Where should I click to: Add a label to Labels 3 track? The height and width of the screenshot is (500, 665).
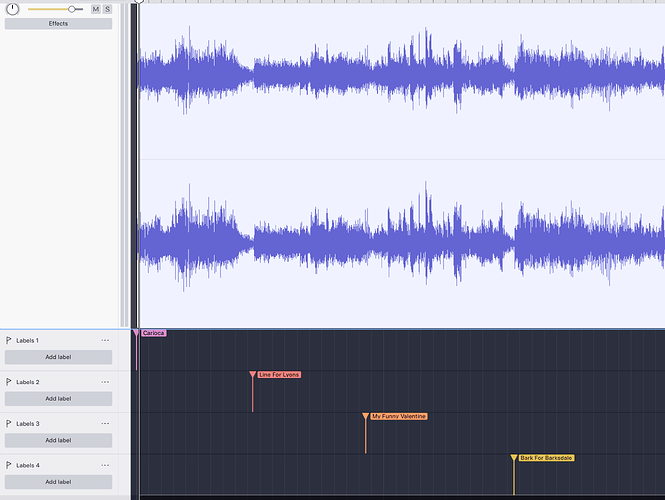point(59,440)
